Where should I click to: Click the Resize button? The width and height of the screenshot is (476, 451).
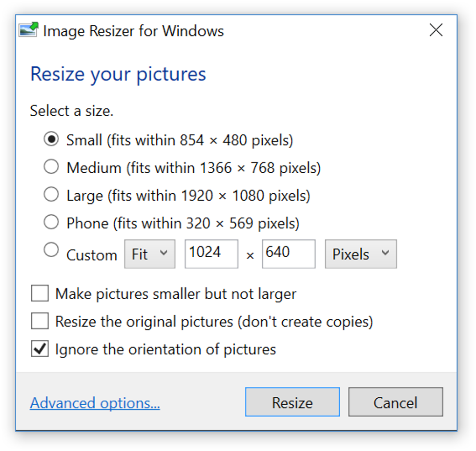point(292,402)
